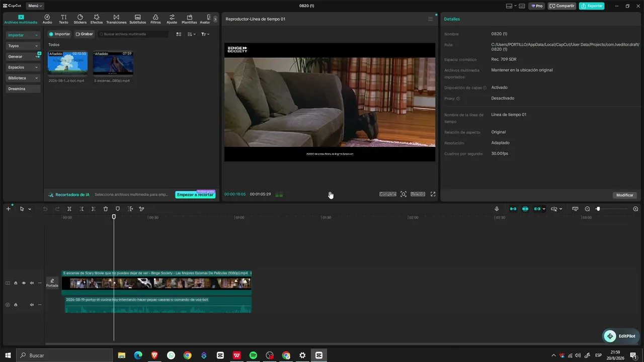
Task: Open the media filter dropdown
Action: (x=205, y=34)
